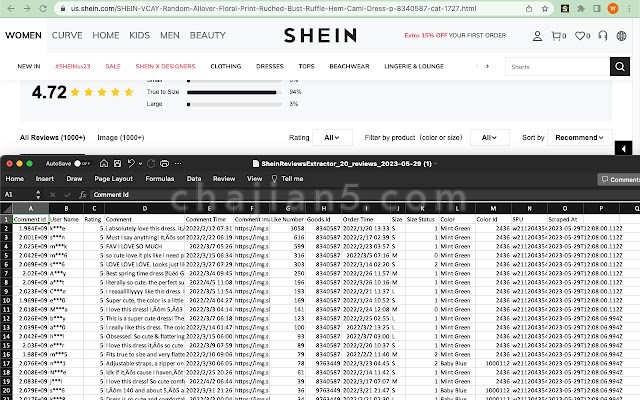The height and width of the screenshot is (400, 640).
Task: Click the browser back arrow
Action: 11,8
